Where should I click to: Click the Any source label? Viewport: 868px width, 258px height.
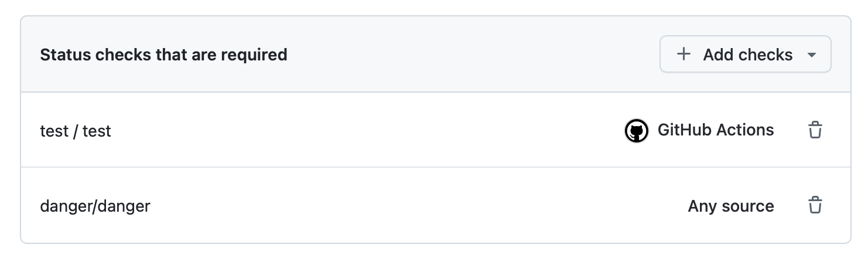pyautogui.click(x=731, y=206)
